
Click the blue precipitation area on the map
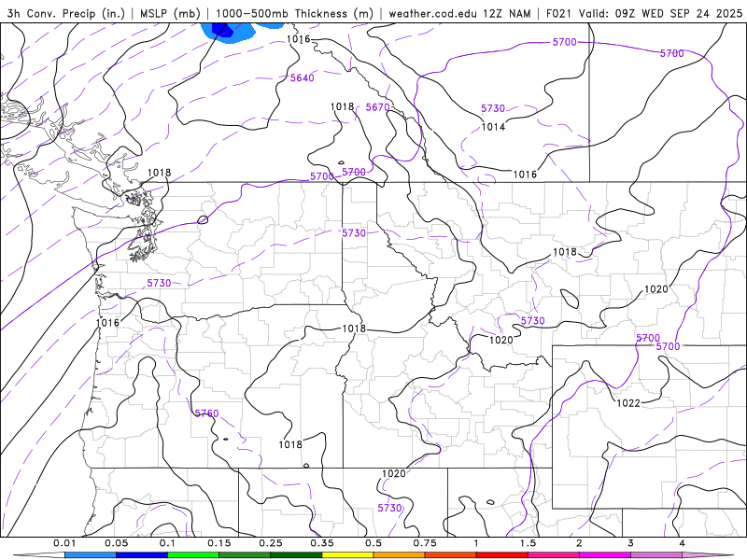pos(228,33)
